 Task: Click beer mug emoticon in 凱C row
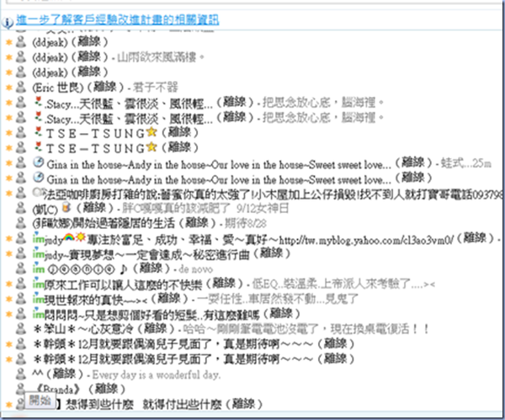coord(66,207)
